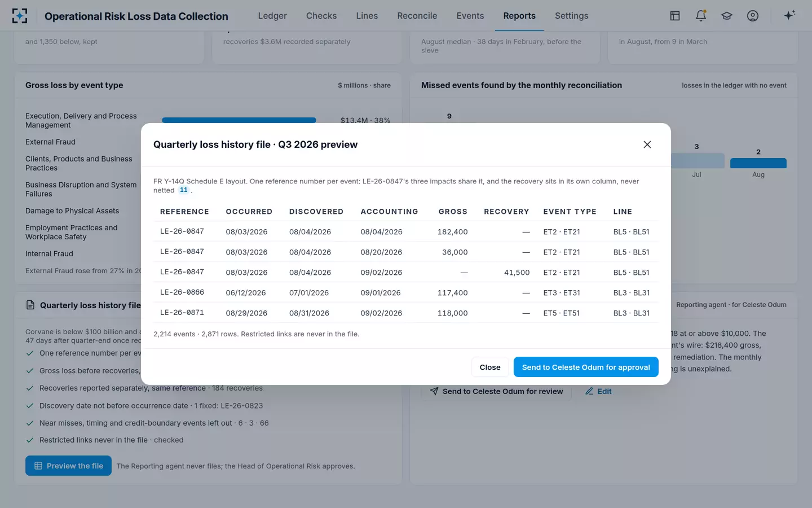812x508 pixels.
Task: Open the user account icon
Action: click(753, 16)
